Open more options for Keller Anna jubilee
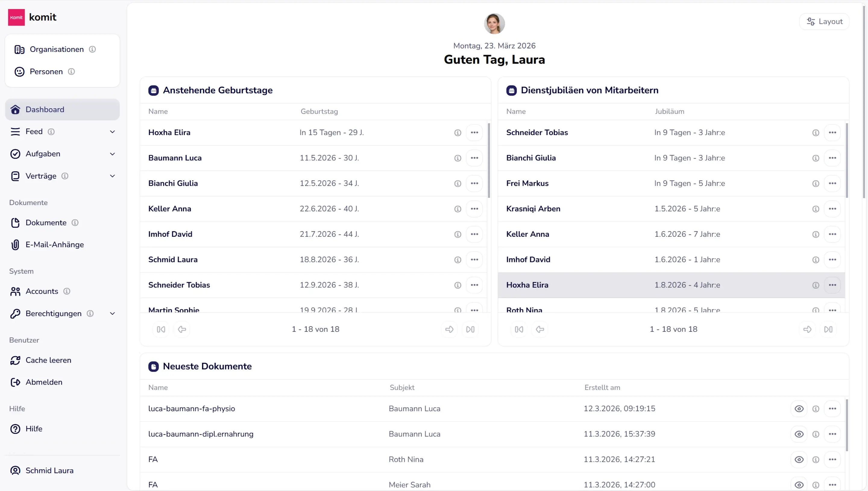 [x=832, y=234]
